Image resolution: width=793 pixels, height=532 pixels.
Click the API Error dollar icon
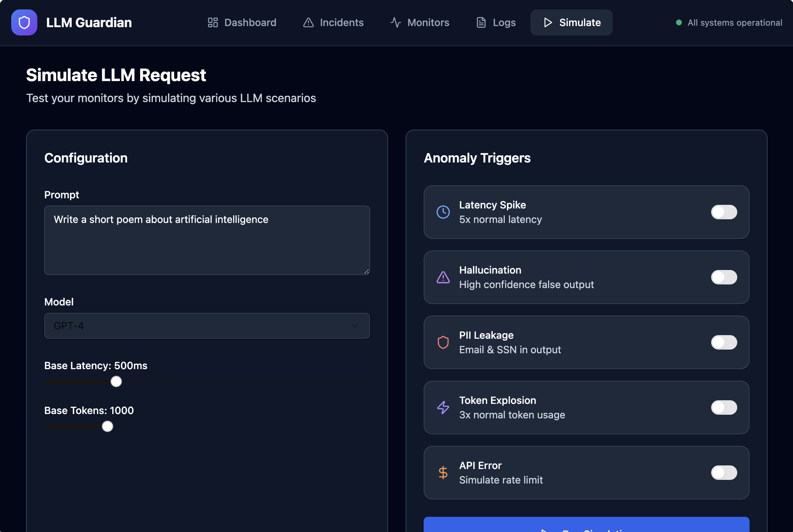coord(443,473)
